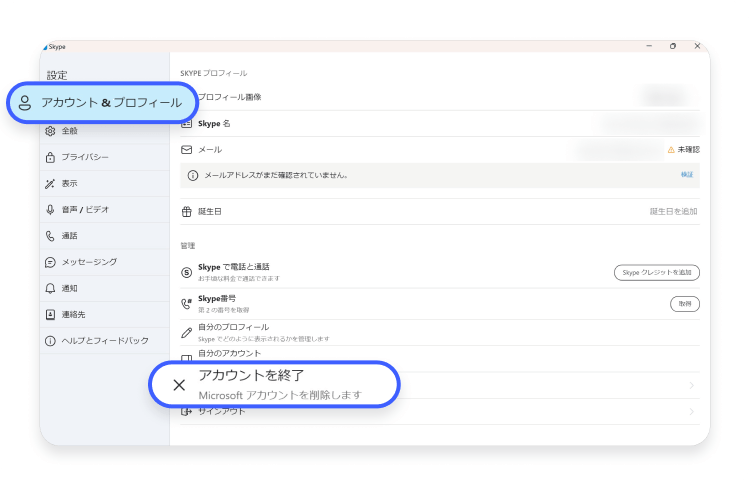Select ヘルプとフィードバック in the sidebar
This screenshot has height=486, width=751.
coord(105,341)
